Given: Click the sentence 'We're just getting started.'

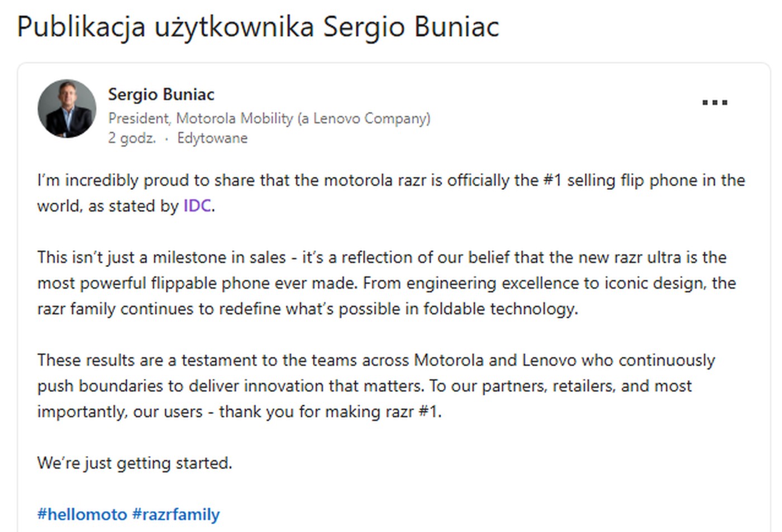Looking at the screenshot, I should [135, 463].
